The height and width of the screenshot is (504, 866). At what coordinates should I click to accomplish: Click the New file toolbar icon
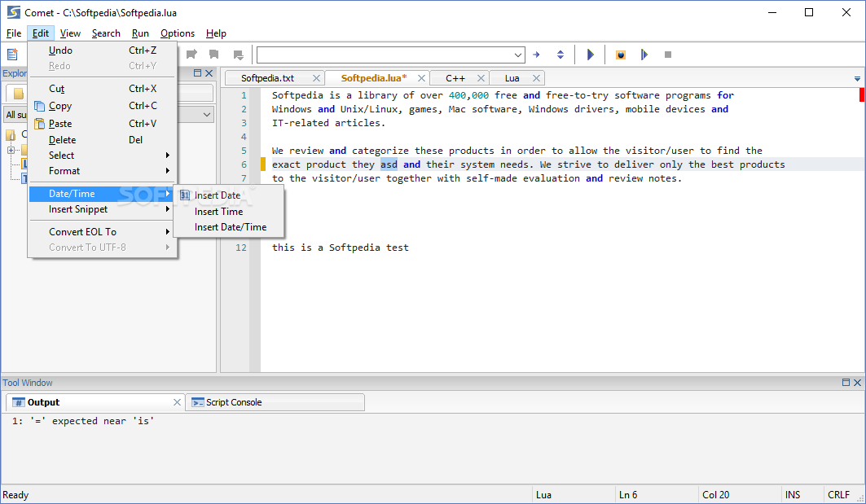pyautogui.click(x=12, y=55)
